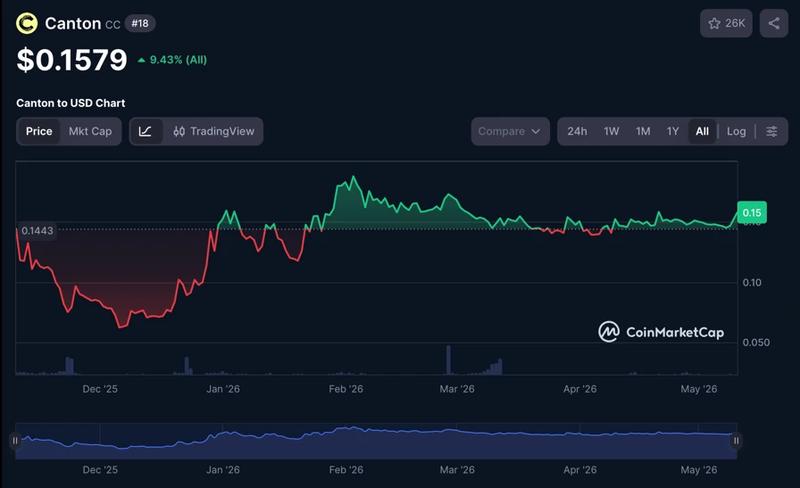This screenshot has height=488, width=800.
Task: Click the CC ticker symbol
Action: click(113, 25)
